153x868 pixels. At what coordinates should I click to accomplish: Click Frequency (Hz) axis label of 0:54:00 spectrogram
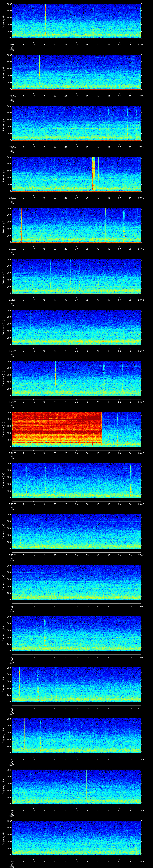pyautogui.click(x=3, y=429)
